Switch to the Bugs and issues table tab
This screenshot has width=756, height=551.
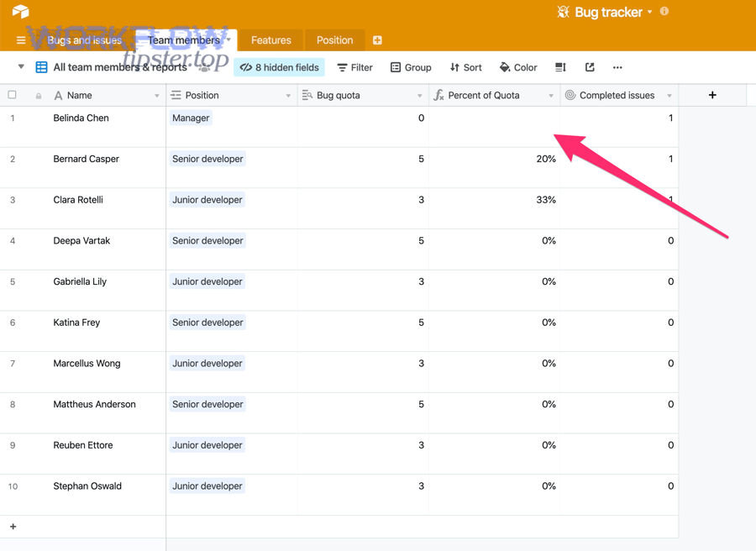tap(83, 39)
